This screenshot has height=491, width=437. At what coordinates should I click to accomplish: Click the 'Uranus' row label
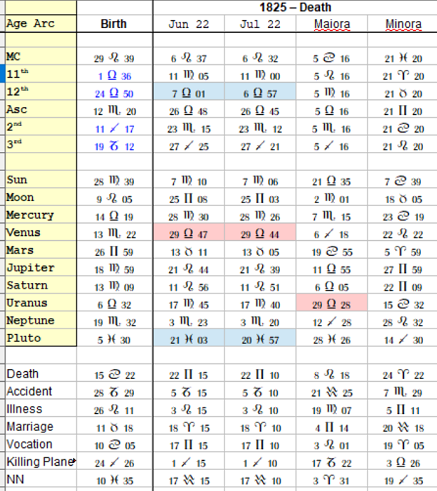pos(27,303)
